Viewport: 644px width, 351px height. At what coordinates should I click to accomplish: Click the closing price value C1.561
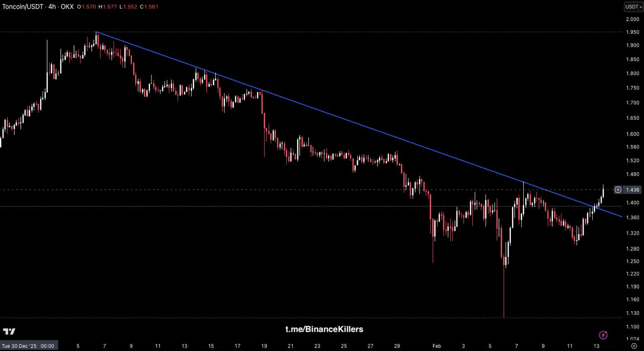[149, 8]
